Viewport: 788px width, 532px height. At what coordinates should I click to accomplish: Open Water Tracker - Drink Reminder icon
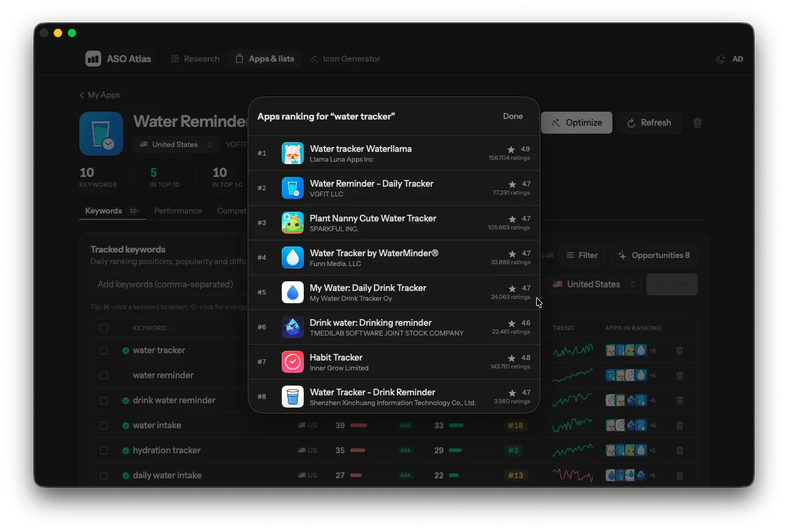point(293,397)
